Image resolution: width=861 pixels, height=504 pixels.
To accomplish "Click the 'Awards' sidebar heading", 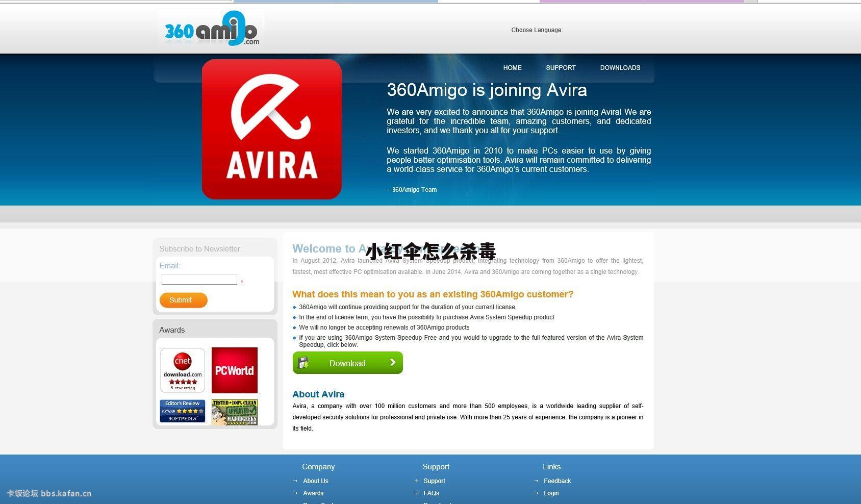I will click(x=172, y=330).
